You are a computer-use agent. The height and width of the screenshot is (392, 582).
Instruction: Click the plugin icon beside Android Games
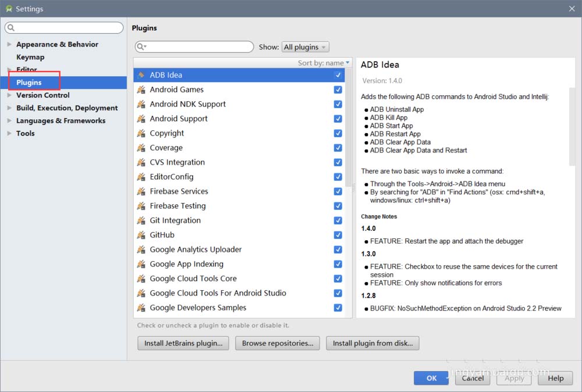[141, 90]
